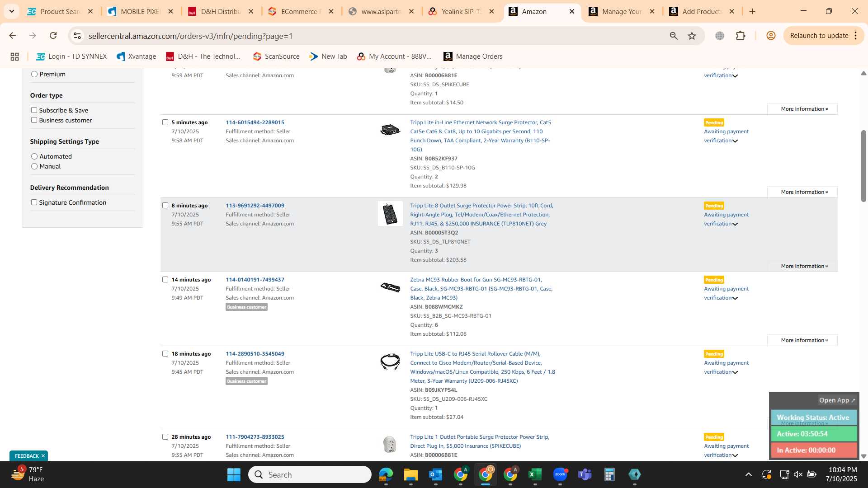Screen dimensions: 868x488
Task: Select order 114-0140191-7499437 checkbox
Action: 165,279
